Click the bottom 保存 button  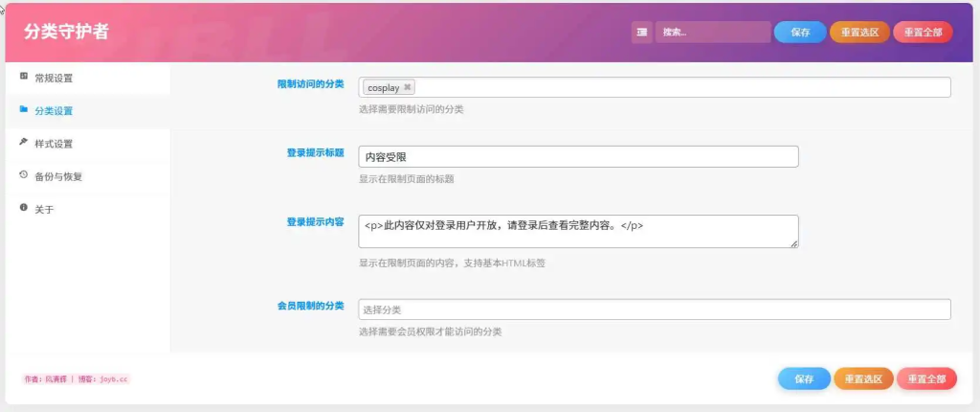(804, 378)
